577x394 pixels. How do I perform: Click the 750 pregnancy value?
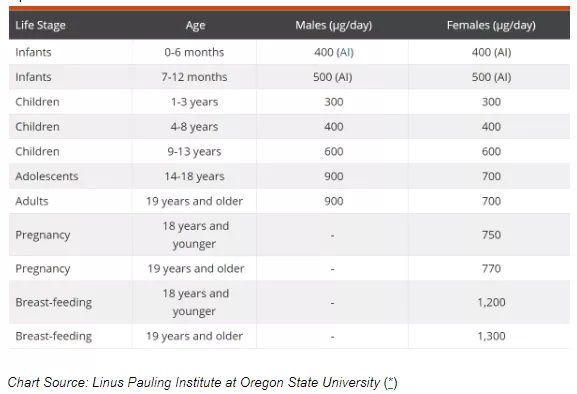pyautogui.click(x=491, y=235)
